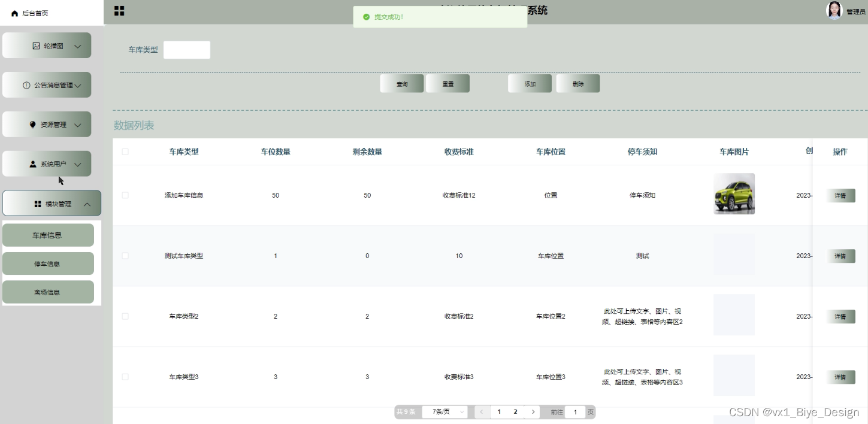Expand the 资源管理 menu chevron

click(x=77, y=125)
